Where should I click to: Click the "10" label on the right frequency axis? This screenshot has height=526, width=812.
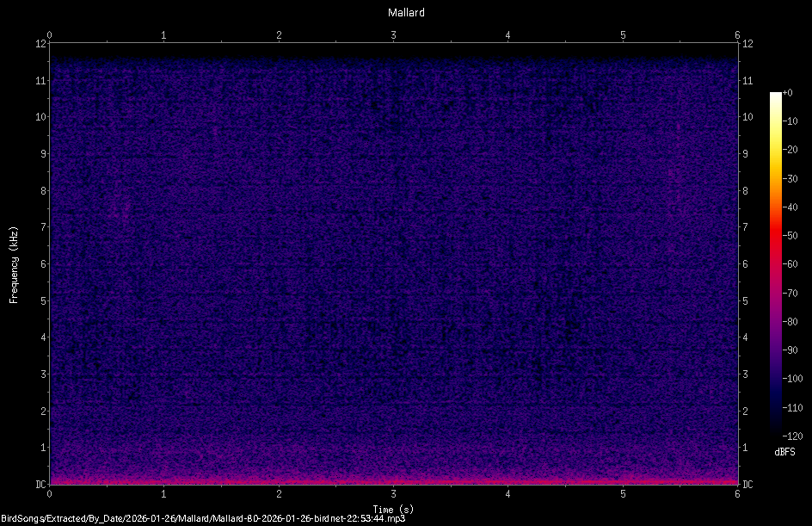point(747,118)
